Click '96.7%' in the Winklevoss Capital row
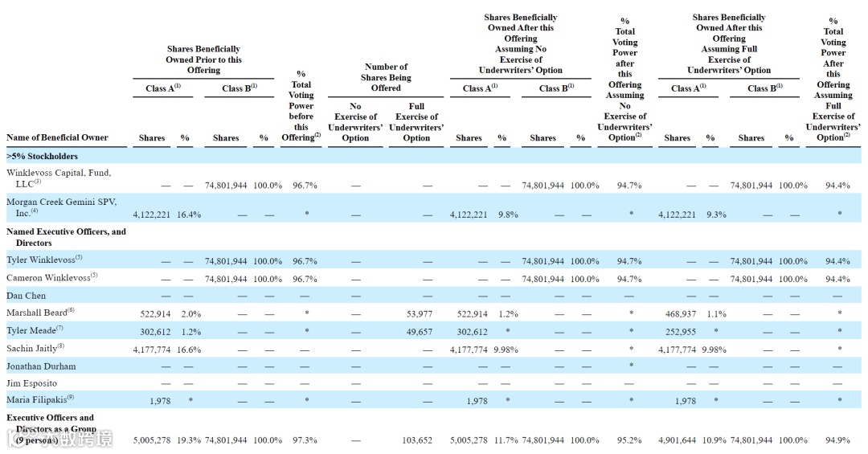This screenshot has height=454, width=868. click(305, 186)
